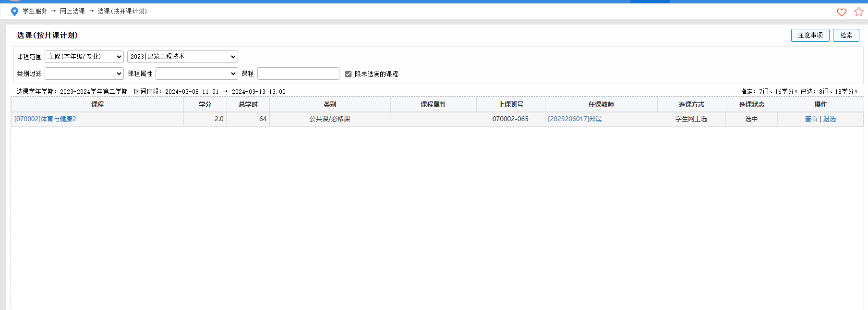Click the 选课状态 column header
868x310 pixels.
(x=751, y=104)
